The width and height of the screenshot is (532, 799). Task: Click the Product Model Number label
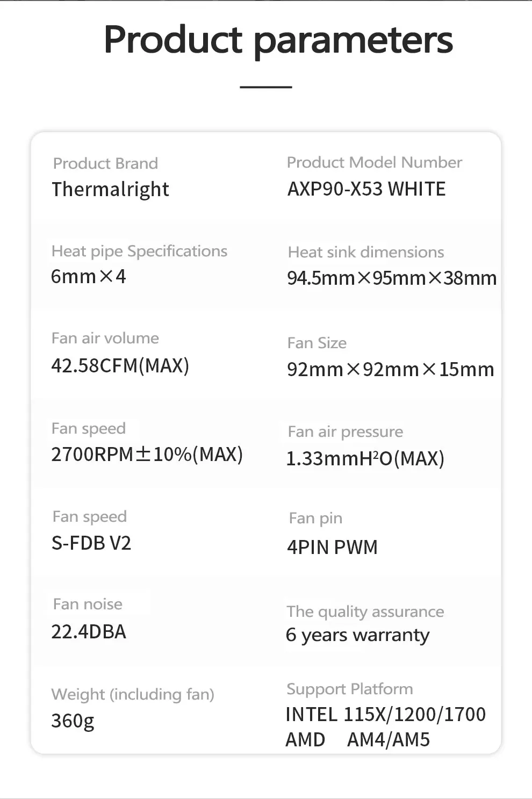(375, 162)
